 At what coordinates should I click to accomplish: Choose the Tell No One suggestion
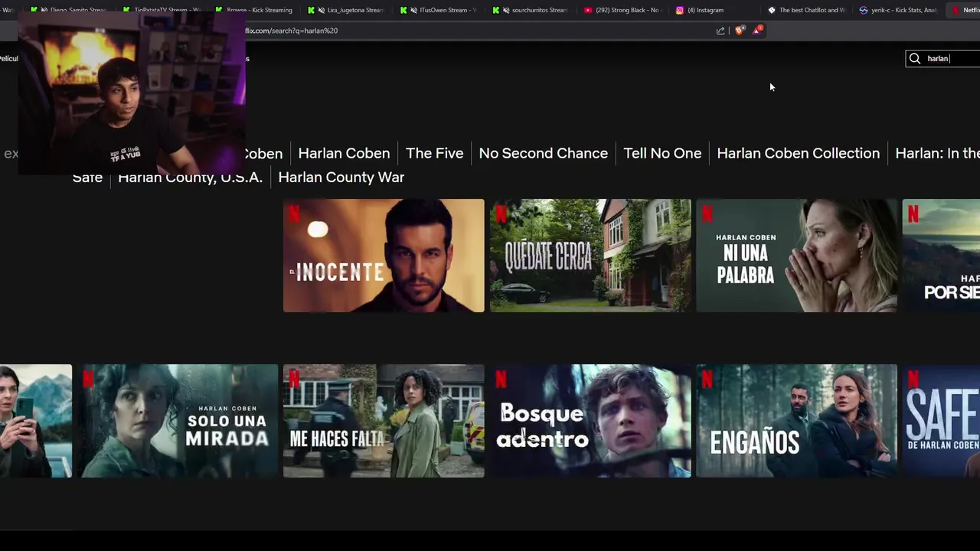(662, 153)
